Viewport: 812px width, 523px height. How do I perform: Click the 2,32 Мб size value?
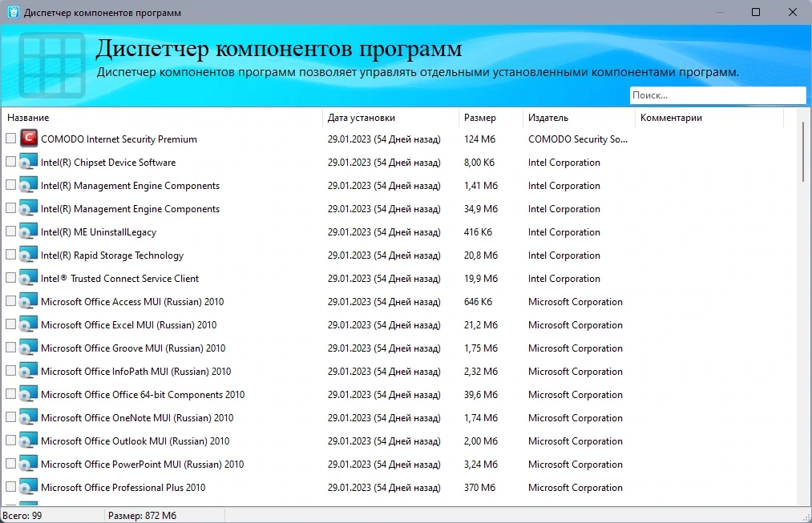481,372
